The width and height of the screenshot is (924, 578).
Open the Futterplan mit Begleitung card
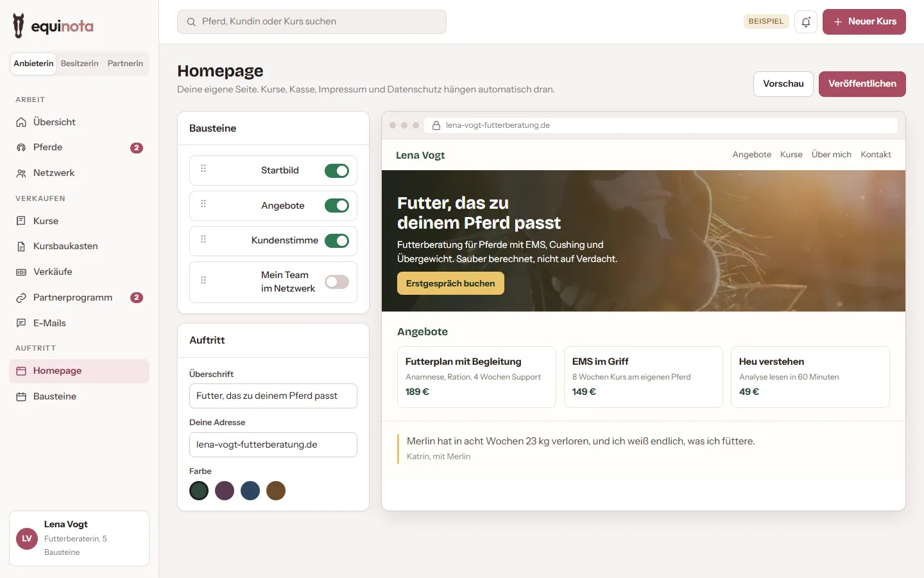pos(477,377)
